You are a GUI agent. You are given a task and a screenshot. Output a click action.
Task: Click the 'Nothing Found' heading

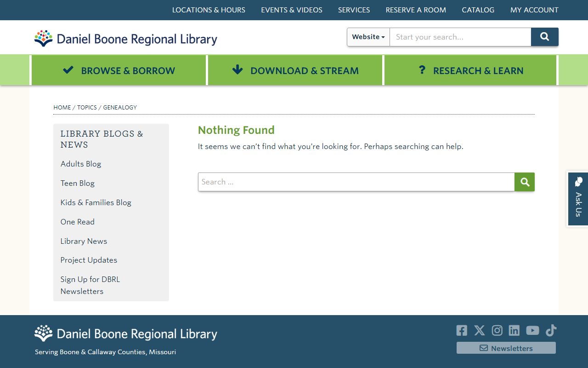click(x=236, y=130)
